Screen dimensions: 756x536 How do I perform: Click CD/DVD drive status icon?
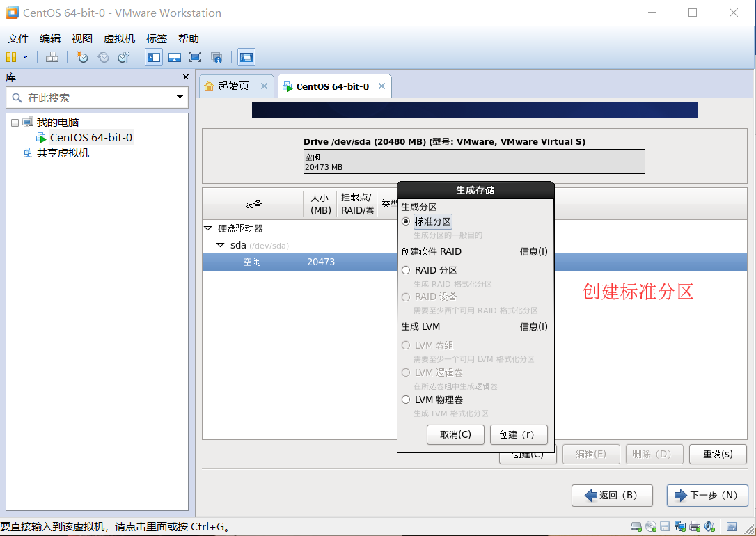coord(651,526)
